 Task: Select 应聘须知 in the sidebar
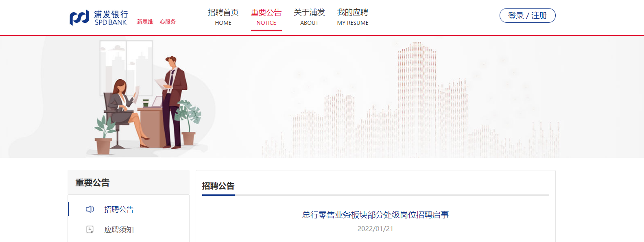pyautogui.click(x=119, y=230)
